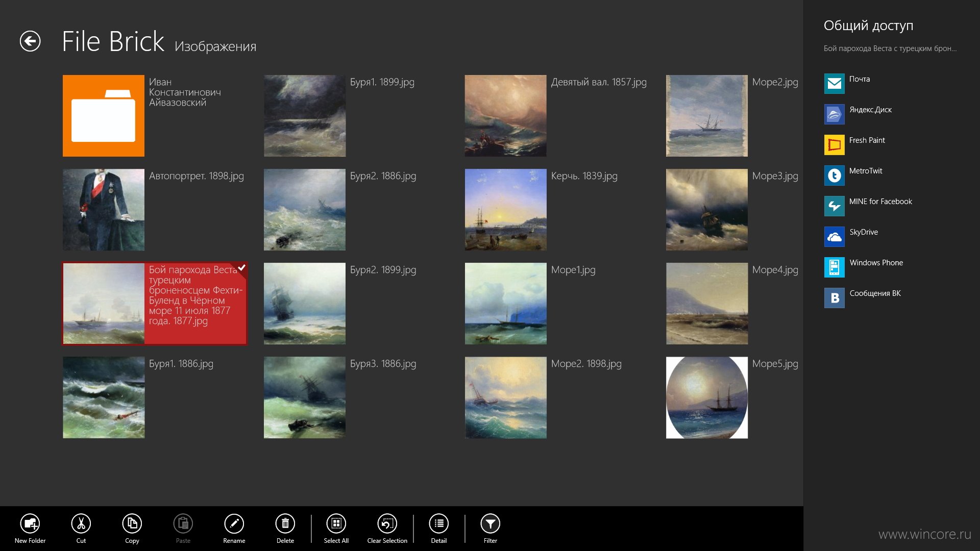980x551 pixels.
Task: Select the oval Море5.jpg thumbnail
Action: pos(707,397)
